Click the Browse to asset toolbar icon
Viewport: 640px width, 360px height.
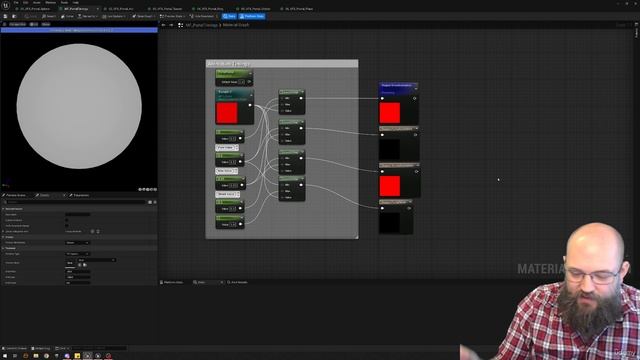pos(14,16)
